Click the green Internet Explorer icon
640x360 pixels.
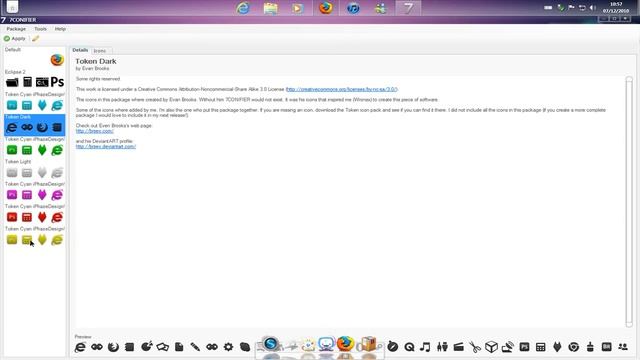[57, 150]
